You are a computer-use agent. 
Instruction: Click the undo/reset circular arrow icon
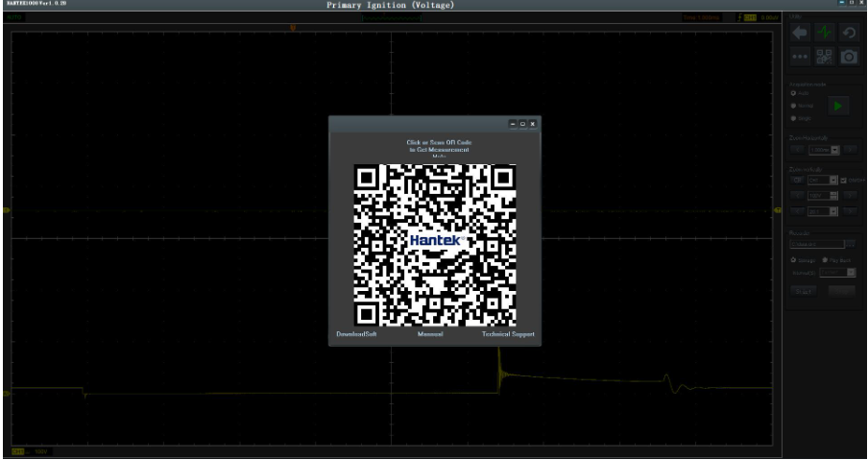coord(849,33)
